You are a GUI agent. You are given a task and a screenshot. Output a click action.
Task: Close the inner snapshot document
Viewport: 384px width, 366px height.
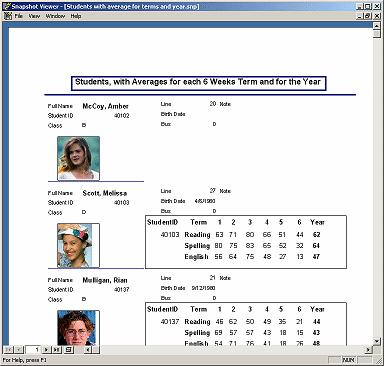[x=377, y=16]
